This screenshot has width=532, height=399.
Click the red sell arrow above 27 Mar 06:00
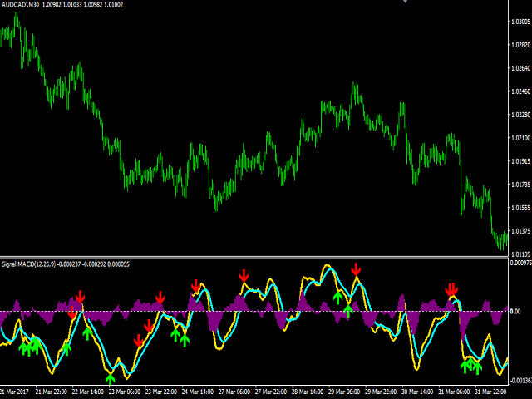pos(244,276)
